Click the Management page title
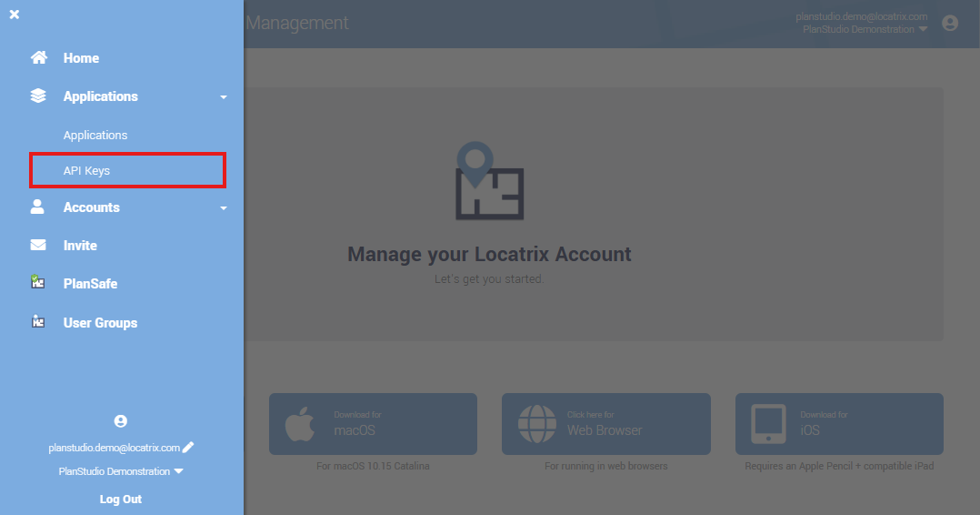Image resolution: width=980 pixels, height=515 pixels. (x=297, y=23)
